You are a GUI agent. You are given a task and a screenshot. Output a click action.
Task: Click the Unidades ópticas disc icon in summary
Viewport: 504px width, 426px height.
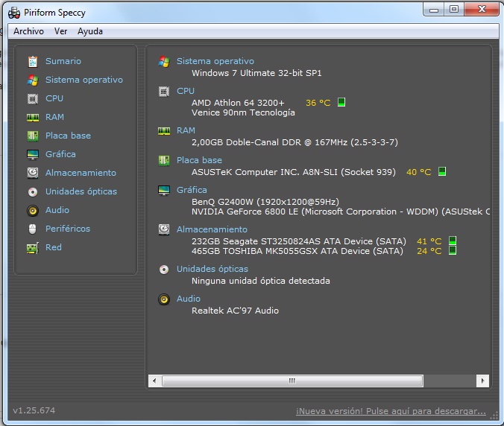164,270
